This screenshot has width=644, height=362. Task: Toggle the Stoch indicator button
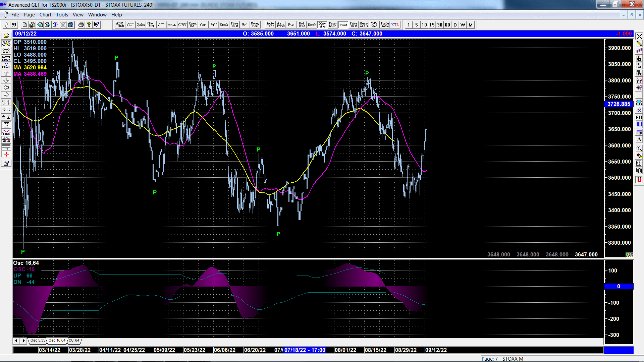click(x=224, y=25)
